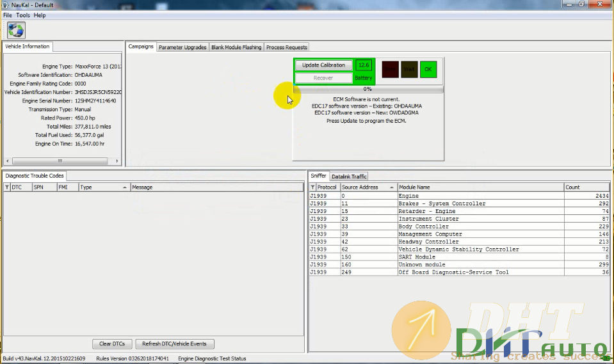Image resolution: width=614 pixels, height=364 pixels.
Task: Select the Body Controller row
Action: pyautogui.click(x=459, y=226)
